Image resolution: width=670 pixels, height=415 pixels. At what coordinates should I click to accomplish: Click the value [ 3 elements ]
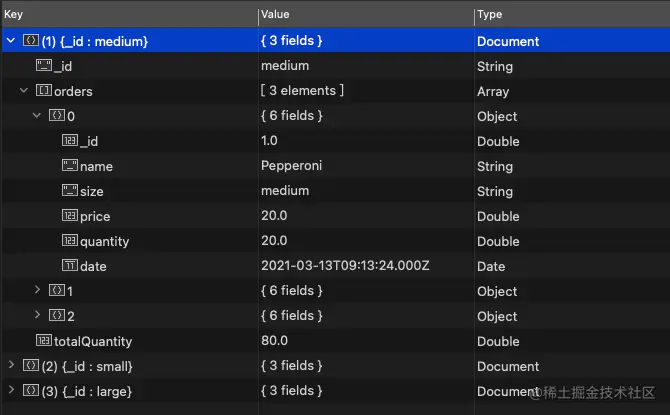[x=302, y=91]
